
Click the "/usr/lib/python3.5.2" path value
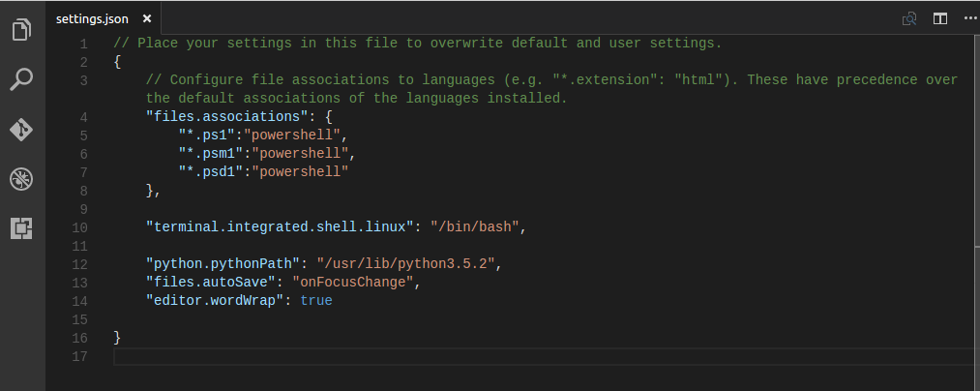[x=405, y=264]
